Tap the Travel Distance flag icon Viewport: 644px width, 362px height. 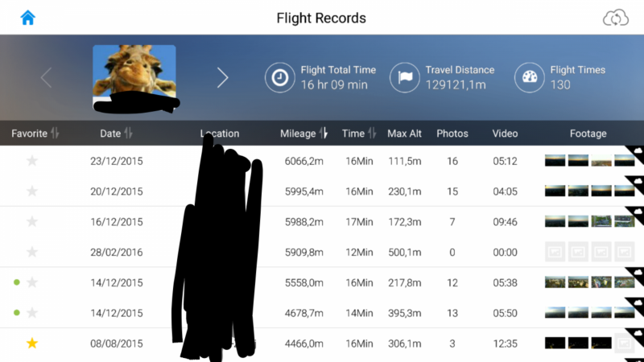[x=404, y=77]
